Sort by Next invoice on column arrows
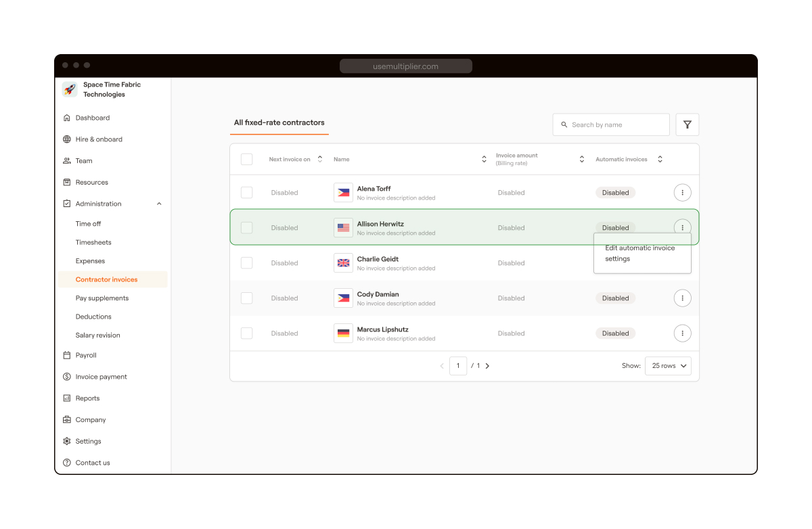 click(320, 160)
